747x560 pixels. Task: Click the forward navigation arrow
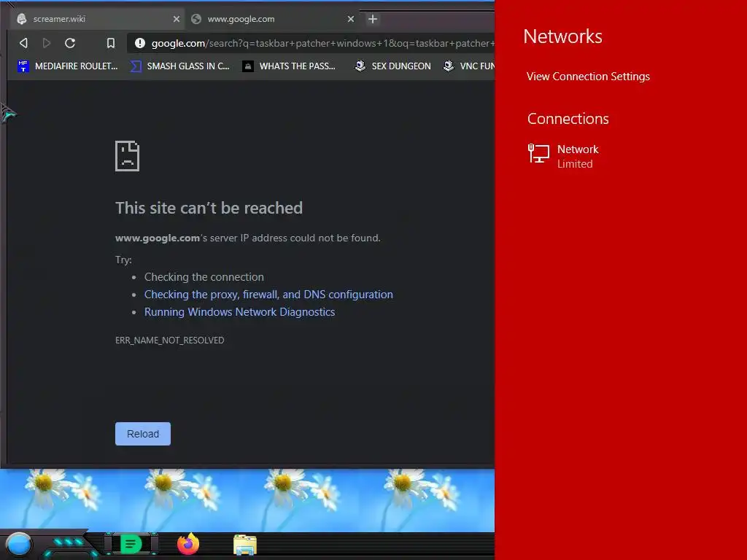pyautogui.click(x=47, y=43)
